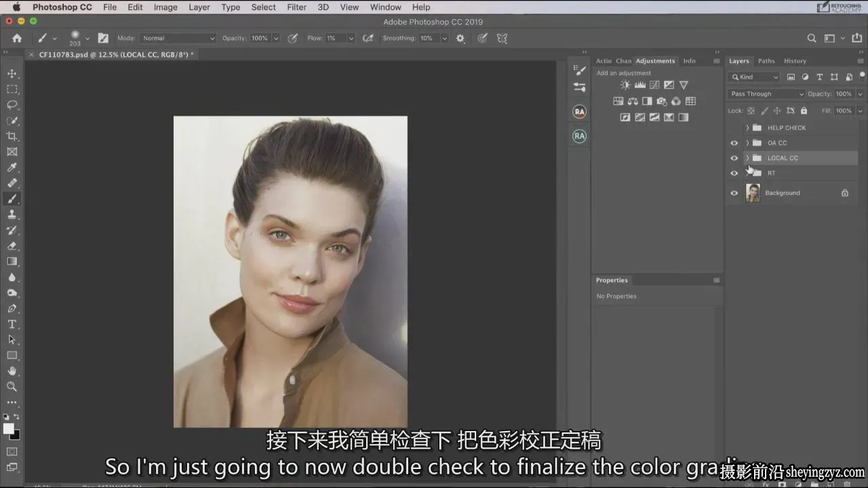Select the Eraser tool
Screen dimensions: 868x488
coord(12,246)
